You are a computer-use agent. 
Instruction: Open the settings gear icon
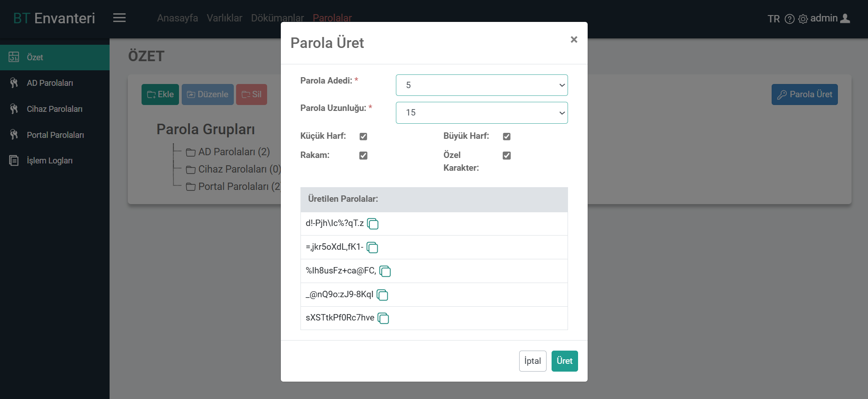[x=803, y=19]
